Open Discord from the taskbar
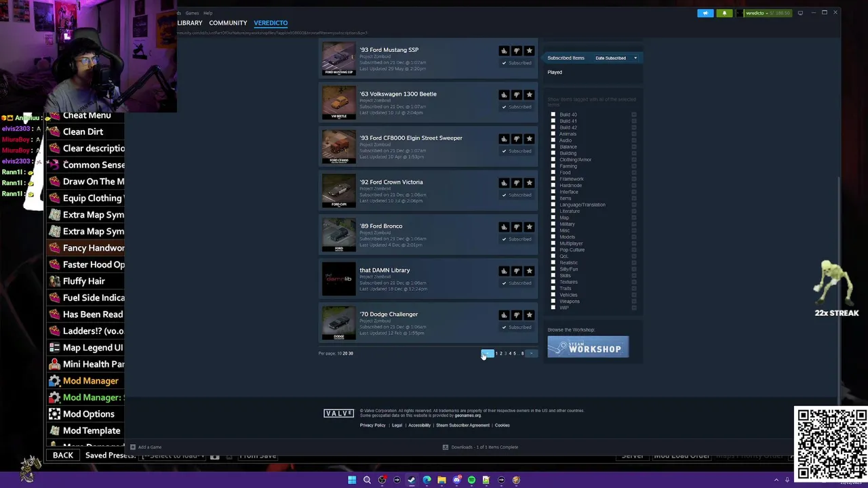868x488 pixels. (x=456, y=480)
